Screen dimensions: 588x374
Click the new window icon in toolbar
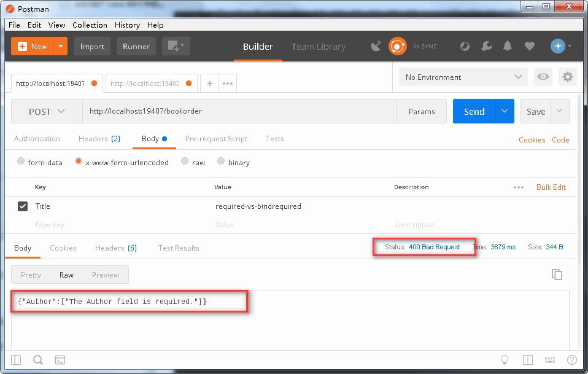coord(176,46)
